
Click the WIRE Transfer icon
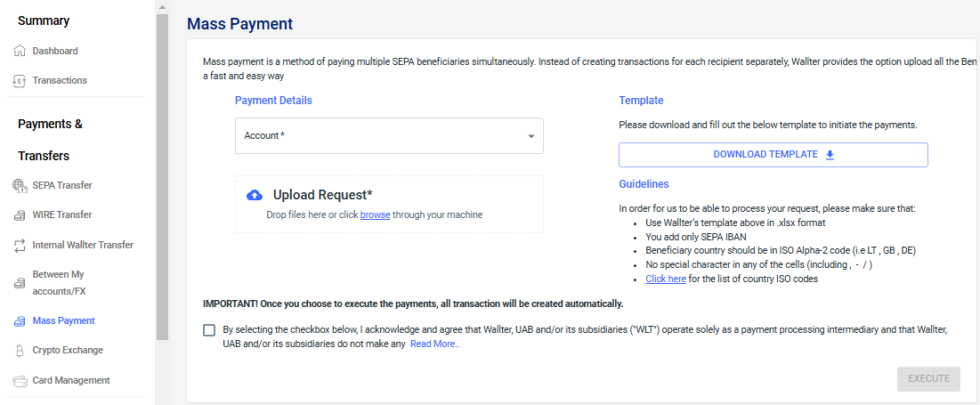pos(18,215)
